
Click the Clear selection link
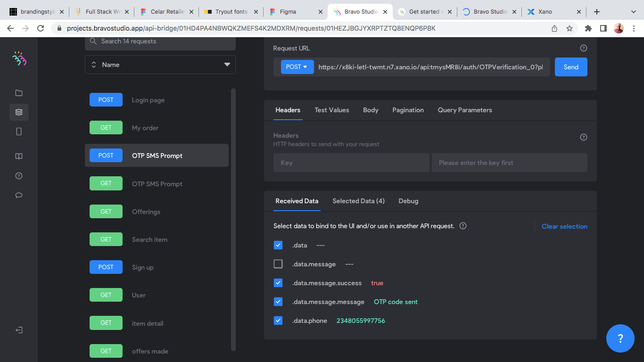click(x=564, y=226)
